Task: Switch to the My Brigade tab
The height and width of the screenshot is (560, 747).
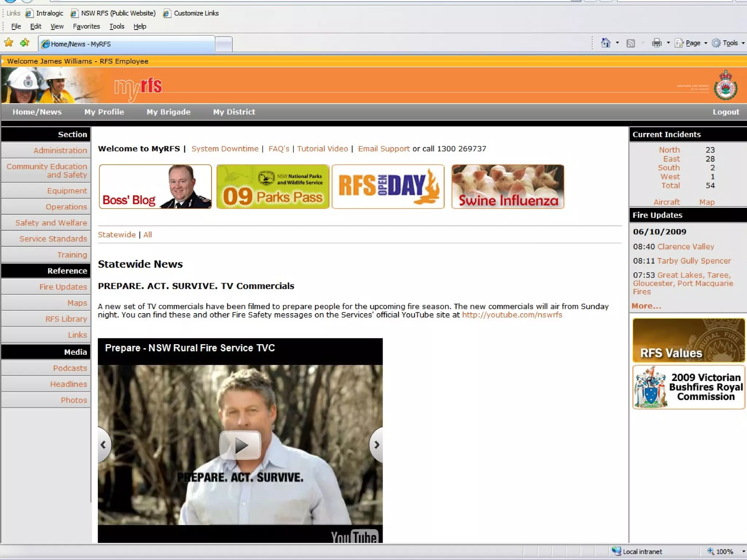Action: [x=169, y=112]
